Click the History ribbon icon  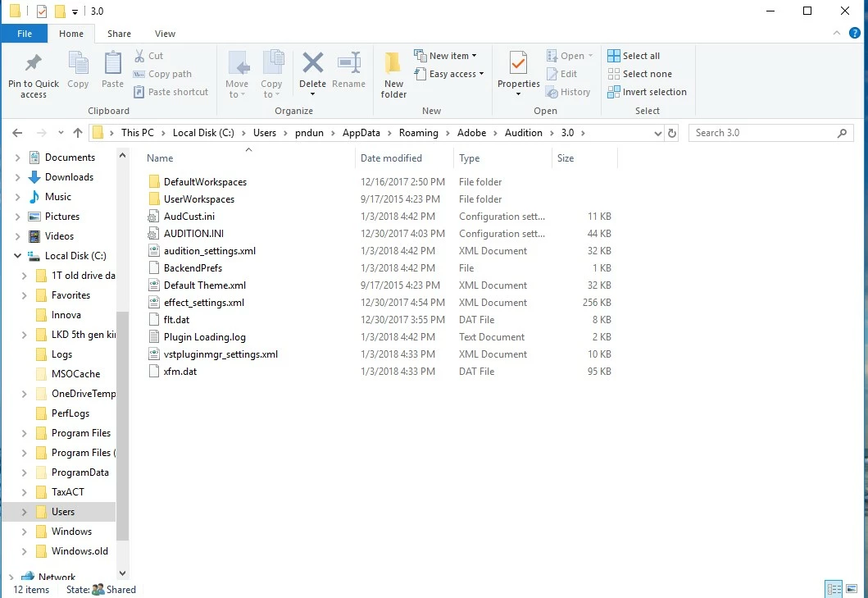click(x=552, y=92)
